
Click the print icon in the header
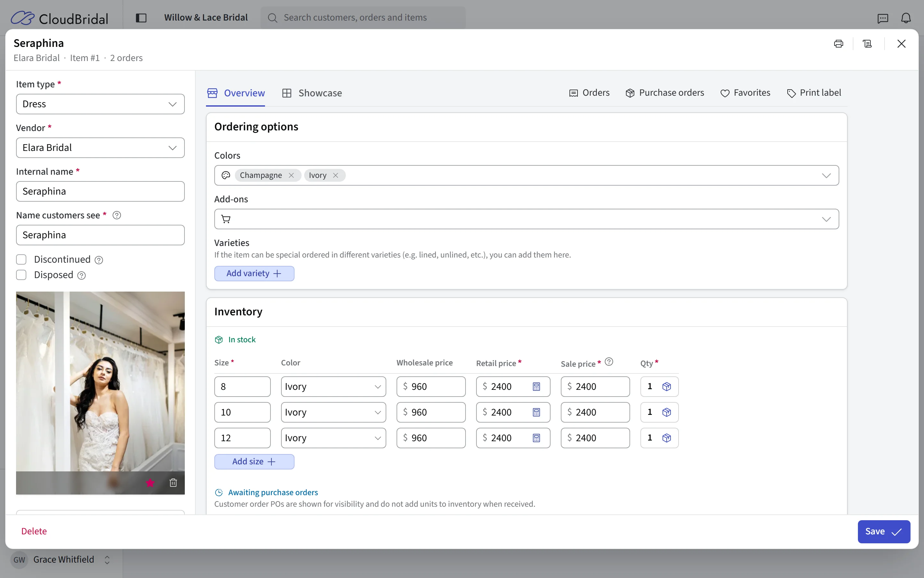point(838,44)
